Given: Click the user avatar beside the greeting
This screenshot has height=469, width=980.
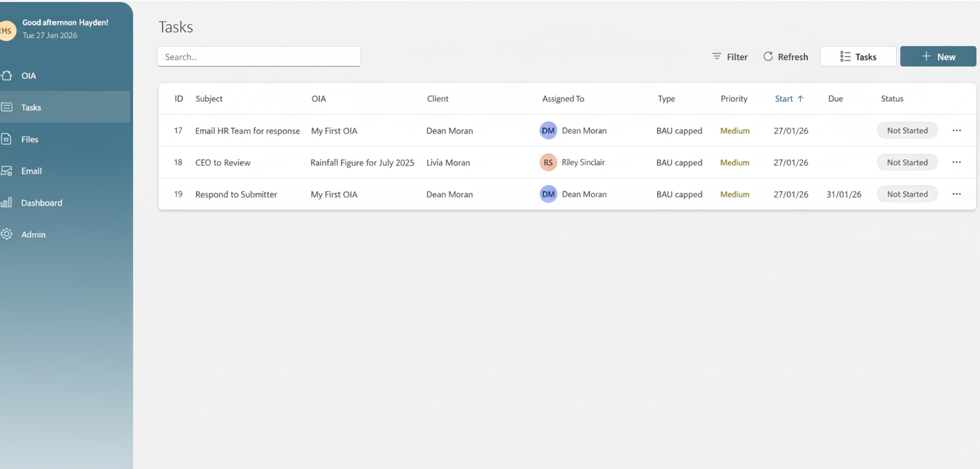Looking at the screenshot, I should [x=7, y=31].
